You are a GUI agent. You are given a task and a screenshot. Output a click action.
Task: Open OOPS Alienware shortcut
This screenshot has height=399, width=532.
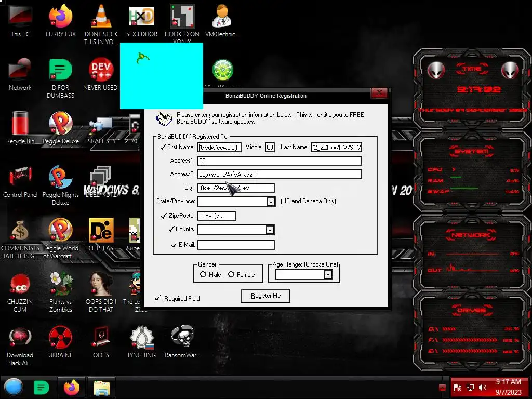(x=101, y=342)
